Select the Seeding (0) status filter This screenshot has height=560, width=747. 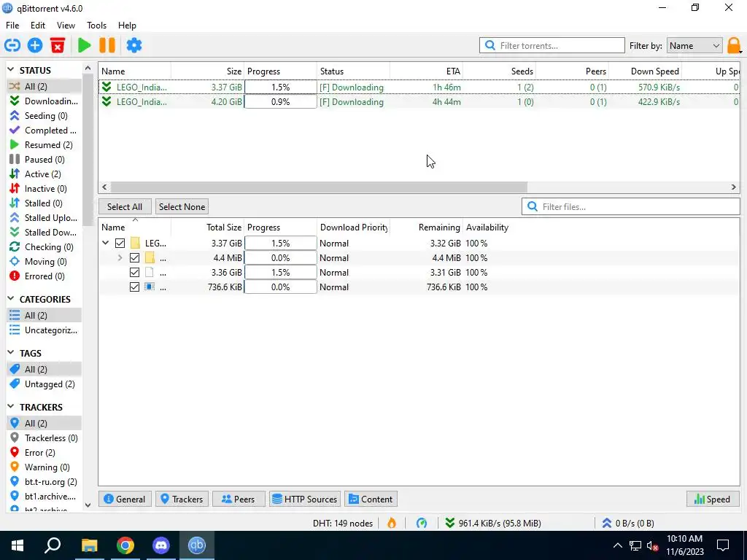click(x=44, y=116)
